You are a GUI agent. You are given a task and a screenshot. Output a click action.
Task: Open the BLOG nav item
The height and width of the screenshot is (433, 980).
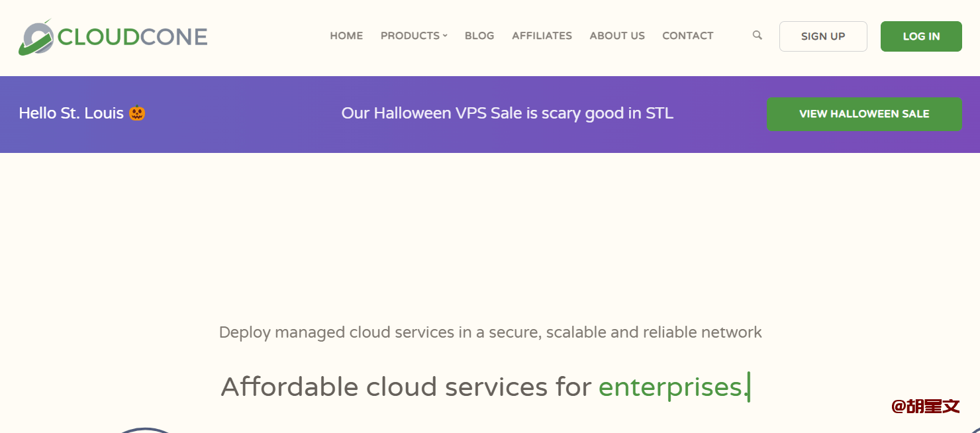479,36
